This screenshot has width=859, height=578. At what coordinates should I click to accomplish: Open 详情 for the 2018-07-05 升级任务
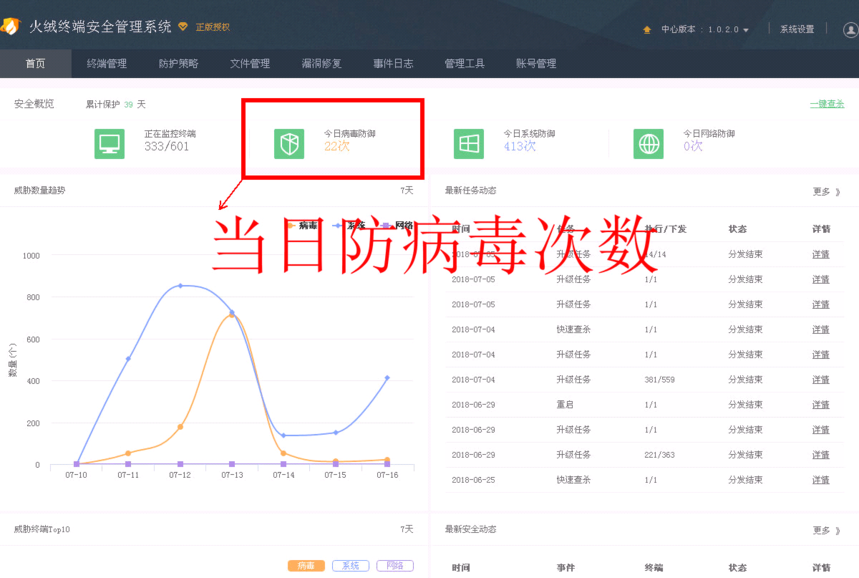820,279
